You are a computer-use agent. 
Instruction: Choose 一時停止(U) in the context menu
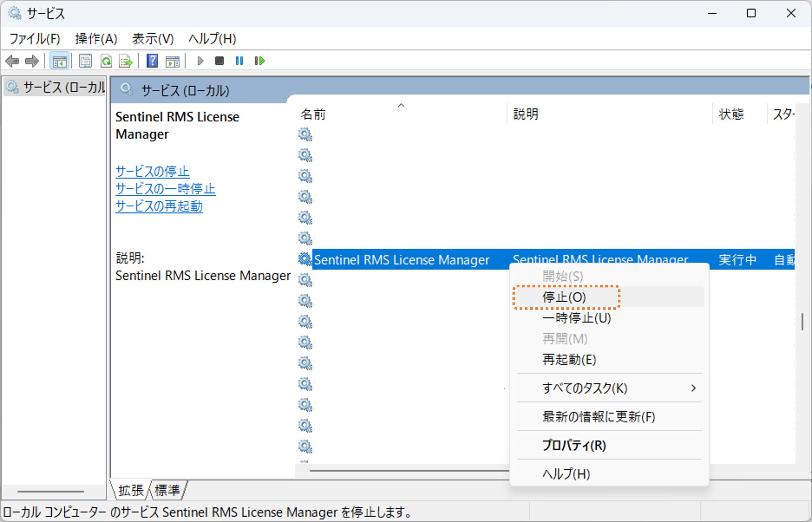[x=609, y=318]
